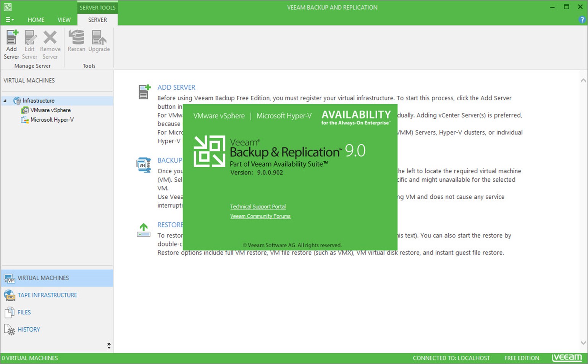Screen dimensions: 588x364
Task: Select Microsoft Hyper-V in the tree
Action: [x=52, y=120]
